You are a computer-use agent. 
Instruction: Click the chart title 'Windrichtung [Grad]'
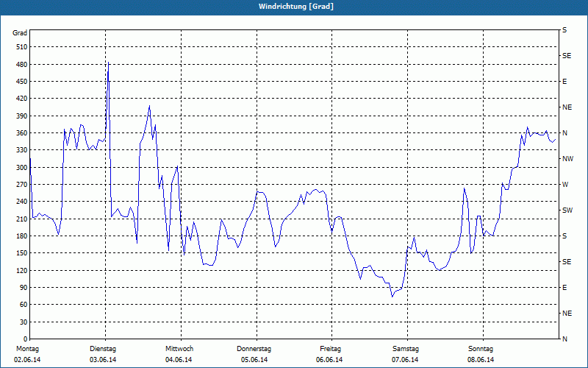point(296,7)
